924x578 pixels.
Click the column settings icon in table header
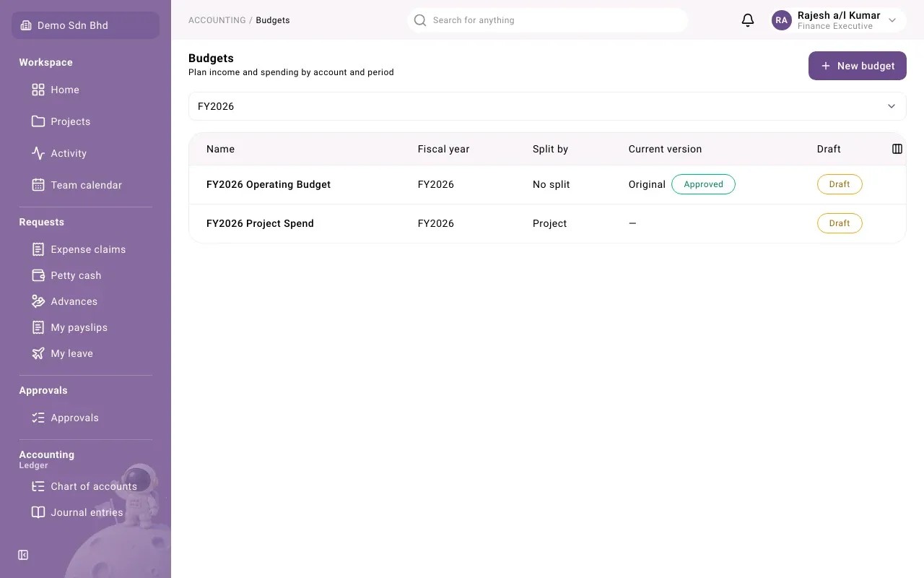pyautogui.click(x=897, y=149)
